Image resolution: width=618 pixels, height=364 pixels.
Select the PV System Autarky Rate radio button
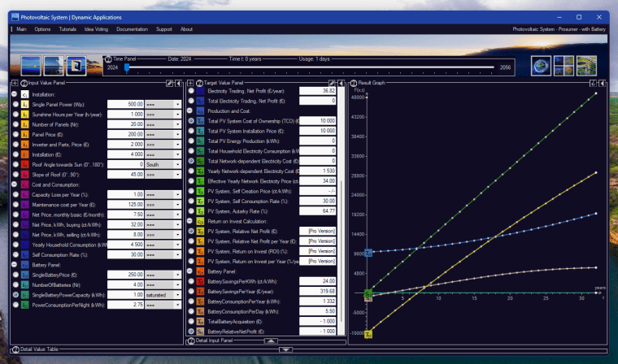coord(191,211)
